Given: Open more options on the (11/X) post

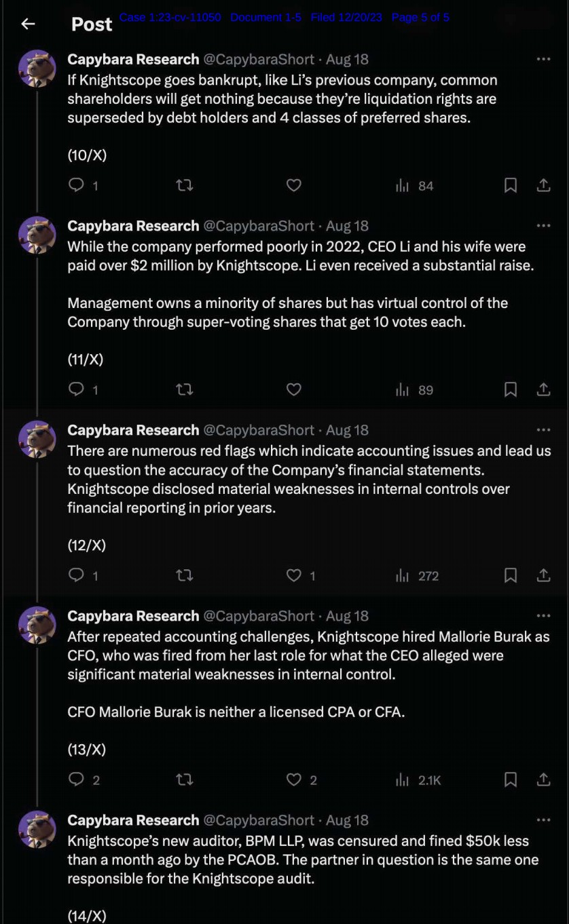Looking at the screenshot, I should [543, 225].
